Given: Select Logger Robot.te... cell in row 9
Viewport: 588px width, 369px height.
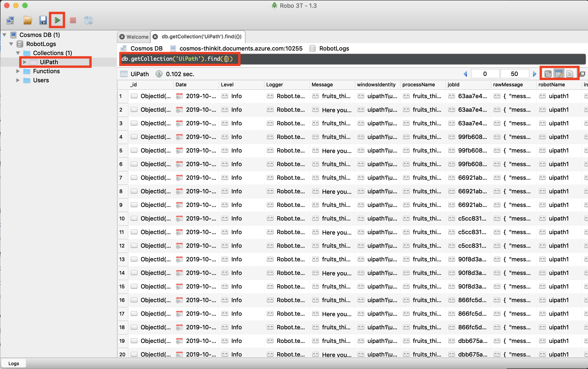Looking at the screenshot, I should (x=287, y=205).
